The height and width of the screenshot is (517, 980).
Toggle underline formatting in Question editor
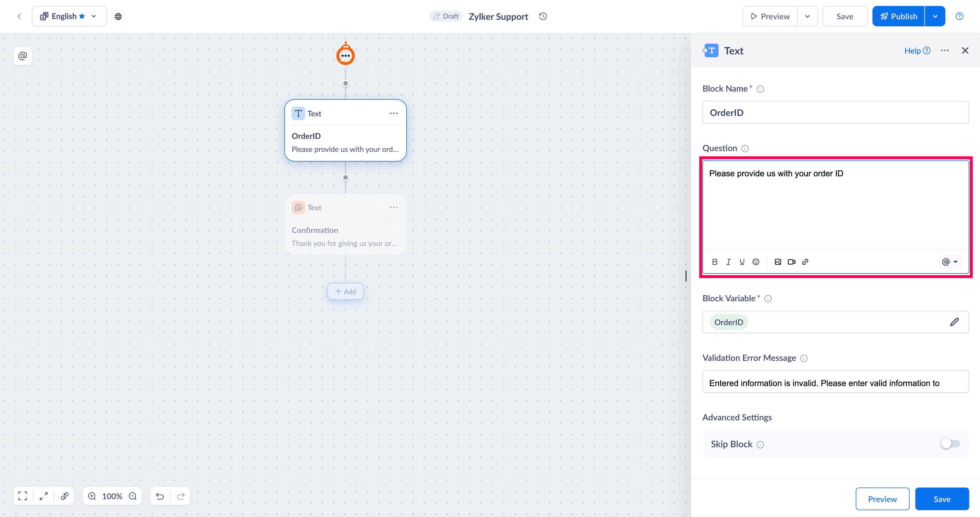[x=742, y=262]
